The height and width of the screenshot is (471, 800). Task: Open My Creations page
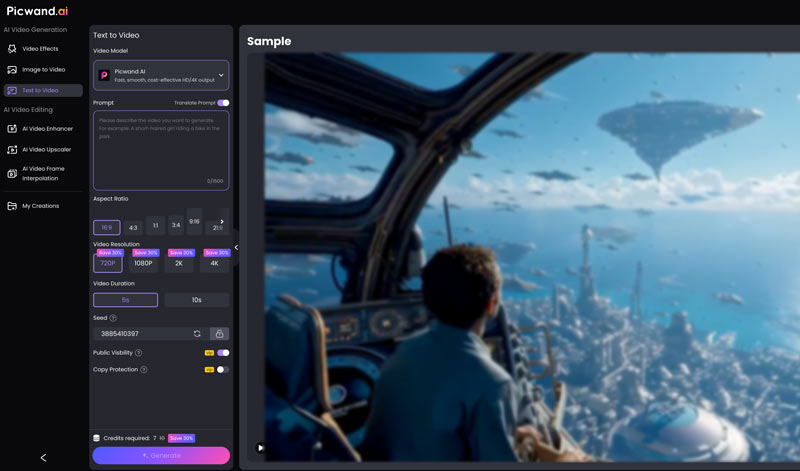pos(40,206)
